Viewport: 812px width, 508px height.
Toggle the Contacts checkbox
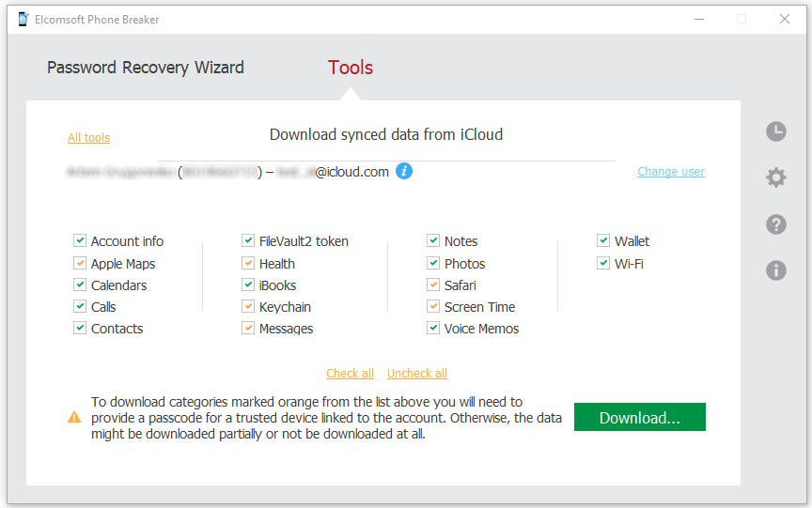click(80, 328)
